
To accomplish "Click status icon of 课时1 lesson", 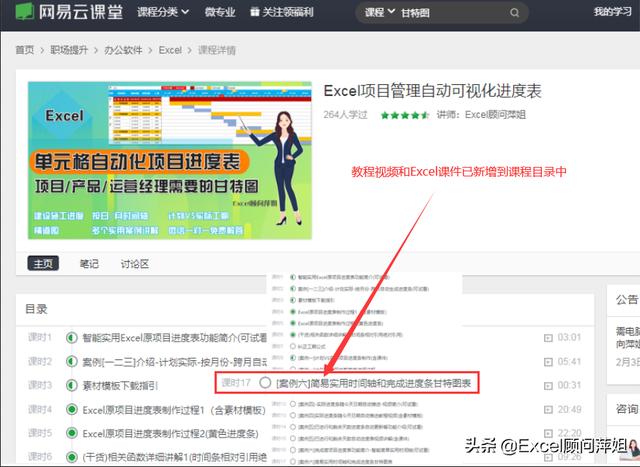I will [x=72, y=338].
